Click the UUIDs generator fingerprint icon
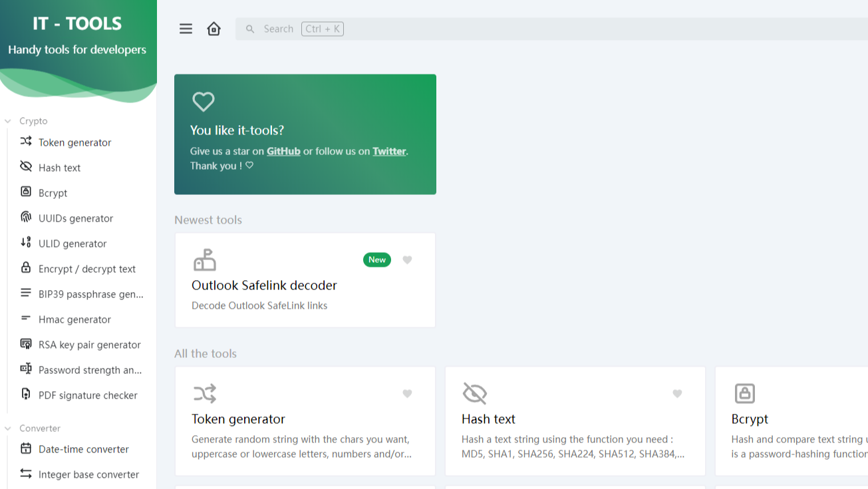This screenshot has width=868, height=489. (26, 217)
